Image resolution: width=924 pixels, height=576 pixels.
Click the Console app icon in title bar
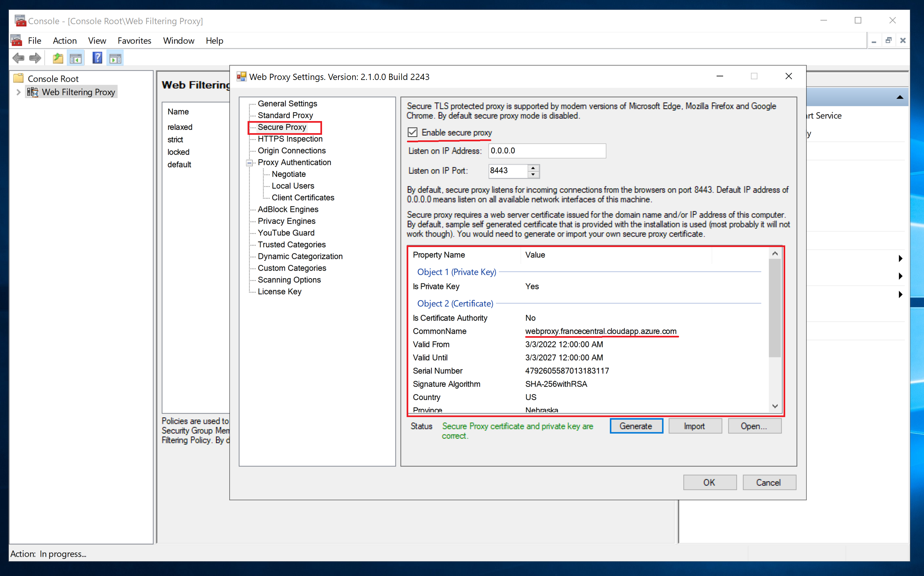pos(20,21)
